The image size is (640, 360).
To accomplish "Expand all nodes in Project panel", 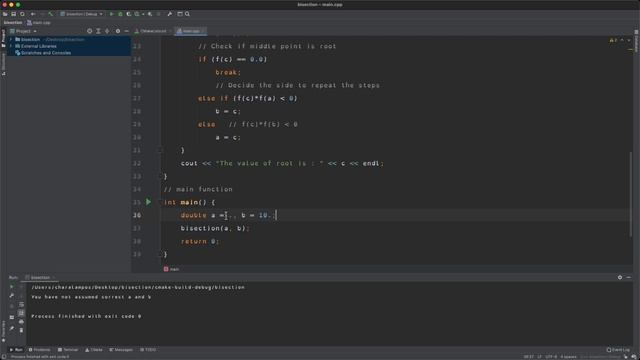I will 98,31.
